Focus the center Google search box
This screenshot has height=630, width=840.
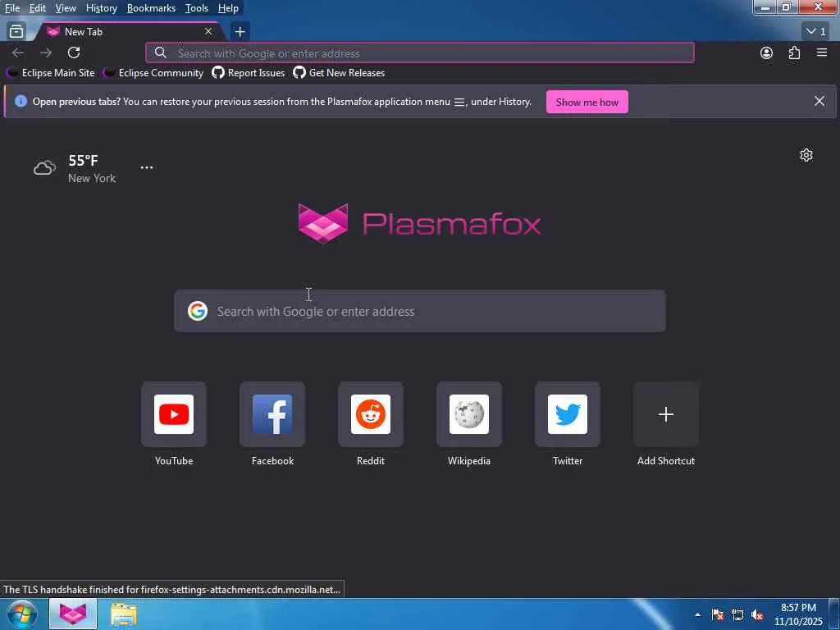pos(419,311)
